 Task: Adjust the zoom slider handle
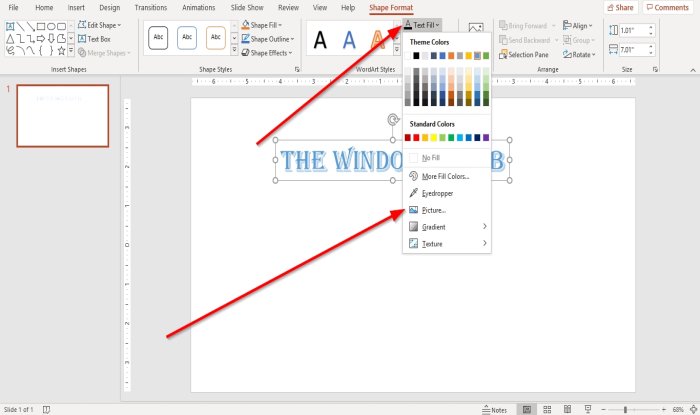click(625, 409)
